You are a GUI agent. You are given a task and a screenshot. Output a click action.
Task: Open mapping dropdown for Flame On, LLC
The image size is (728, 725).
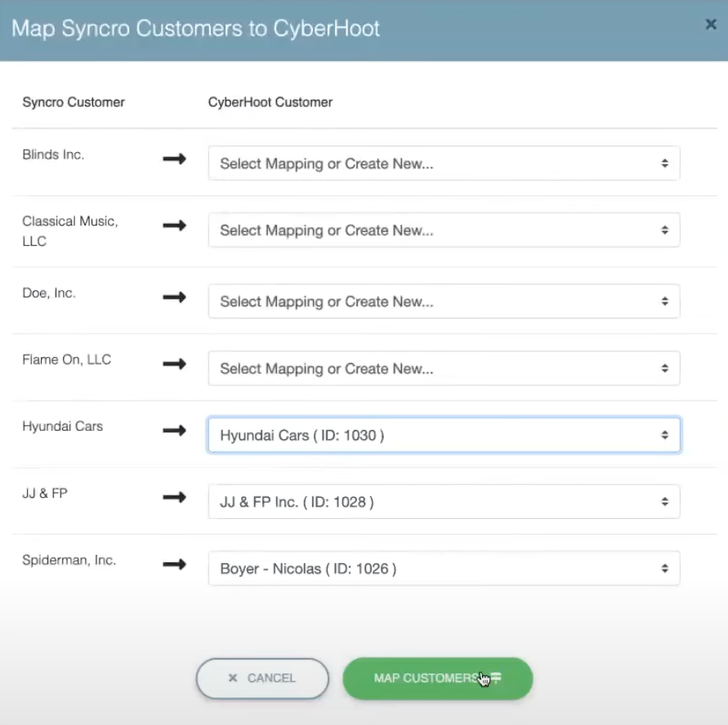[444, 369]
